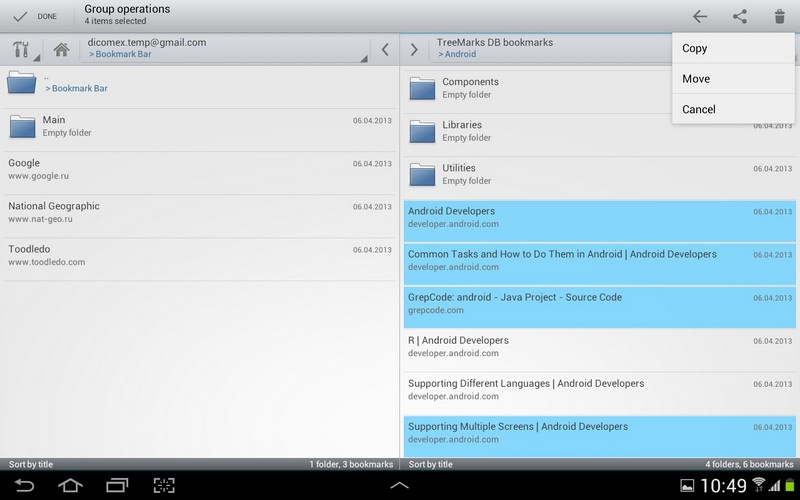
Task: Click '4 folders, 6 bookmarks' status text
Action: 749,464
